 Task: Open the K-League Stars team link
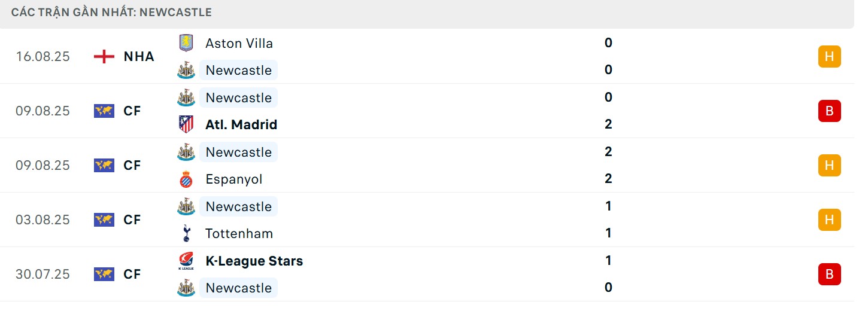tap(254, 261)
